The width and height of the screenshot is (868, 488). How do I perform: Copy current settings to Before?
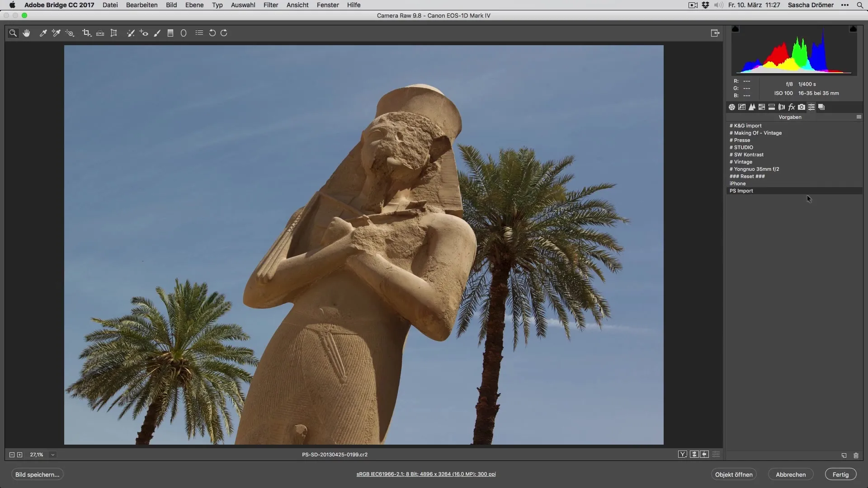[x=704, y=455]
